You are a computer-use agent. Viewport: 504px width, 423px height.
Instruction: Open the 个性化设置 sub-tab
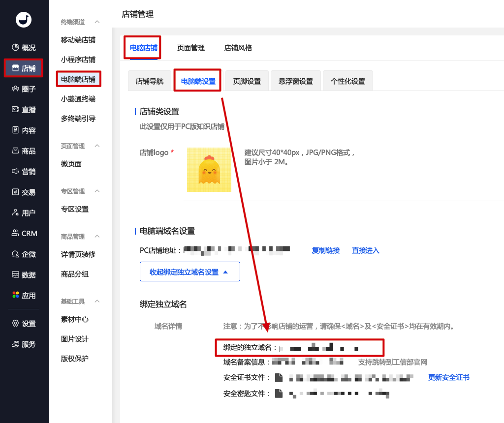[348, 81]
